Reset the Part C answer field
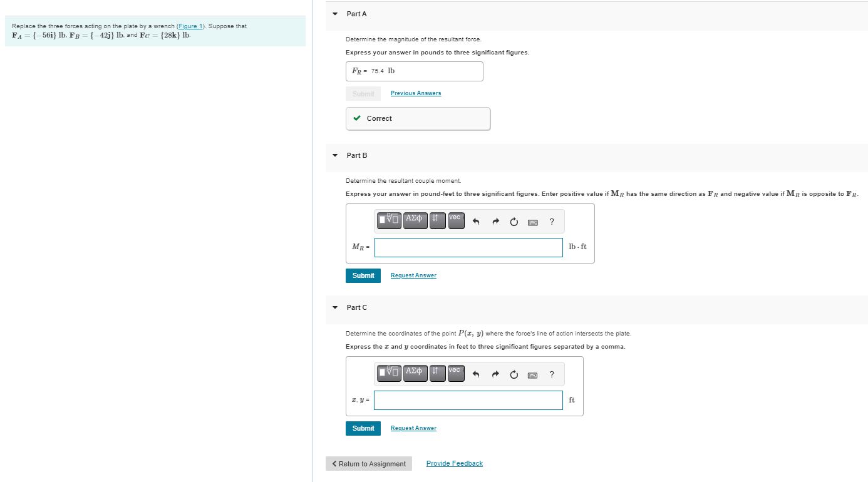Screen dimensions: 868x482 514,374
